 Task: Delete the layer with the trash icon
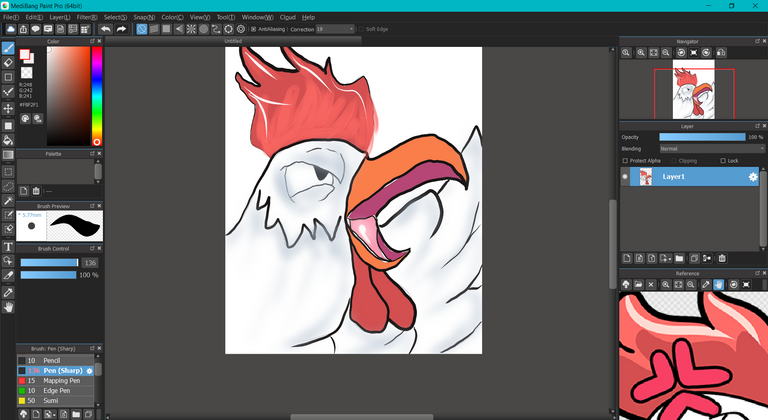click(x=722, y=258)
